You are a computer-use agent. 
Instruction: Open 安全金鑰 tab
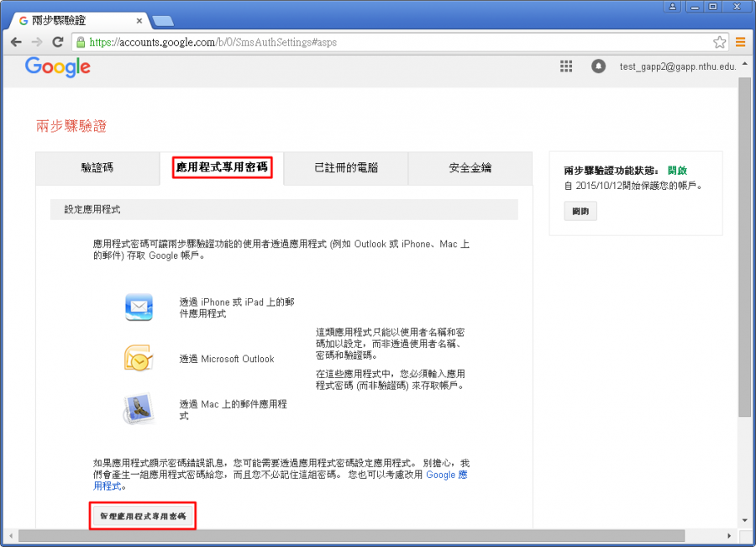click(x=470, y=168)
